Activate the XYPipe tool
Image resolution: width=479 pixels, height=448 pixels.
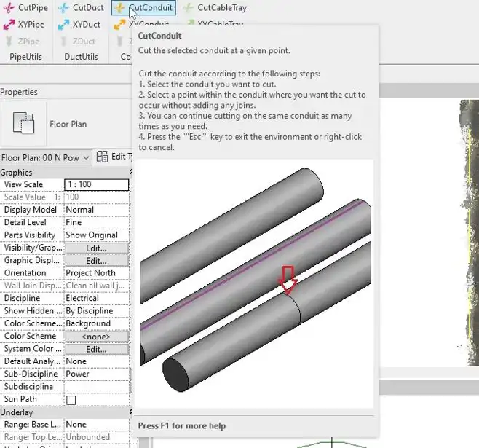click(x=24, y=25)
